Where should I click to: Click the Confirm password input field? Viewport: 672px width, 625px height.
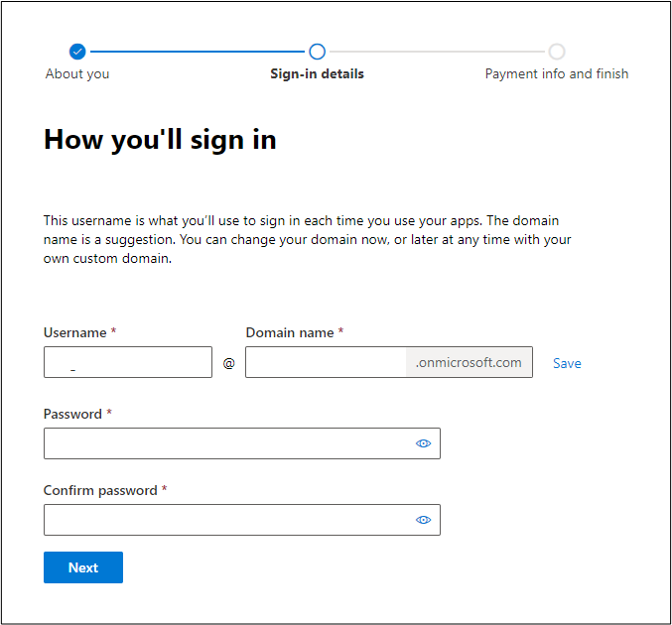click(242, 520)
